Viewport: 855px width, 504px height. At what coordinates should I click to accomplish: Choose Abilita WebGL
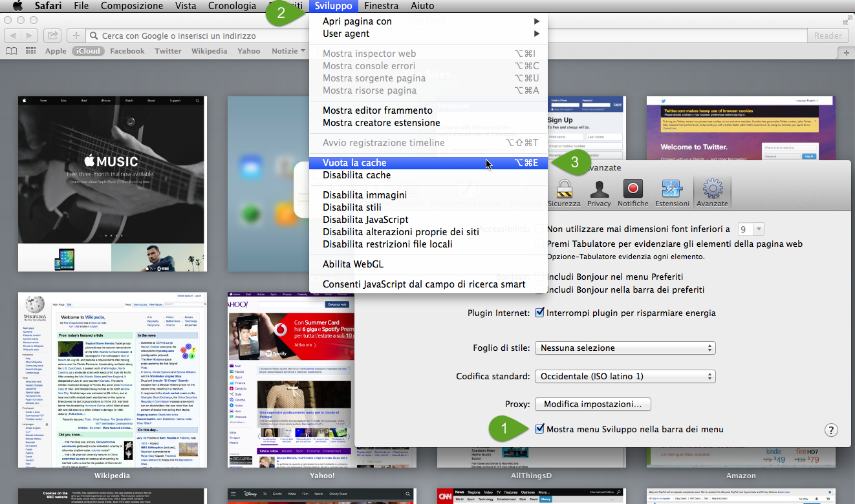428,264
